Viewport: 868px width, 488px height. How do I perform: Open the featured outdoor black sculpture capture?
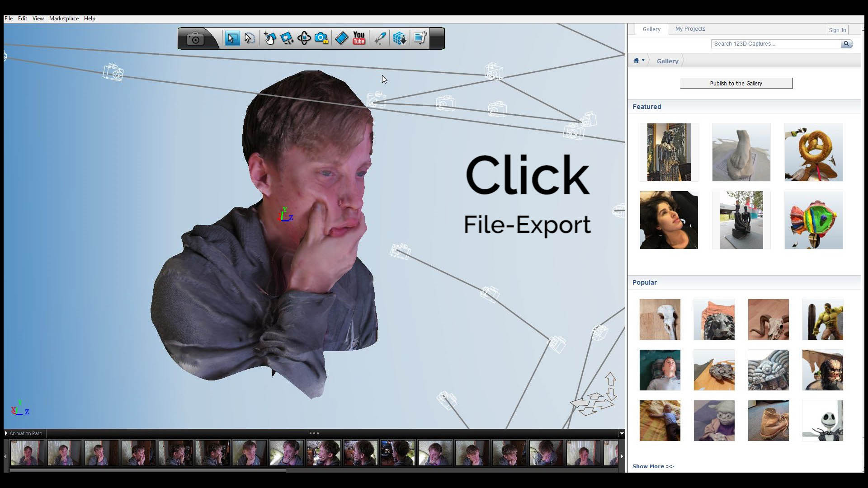pyautogui.click(x=741, y=220)
